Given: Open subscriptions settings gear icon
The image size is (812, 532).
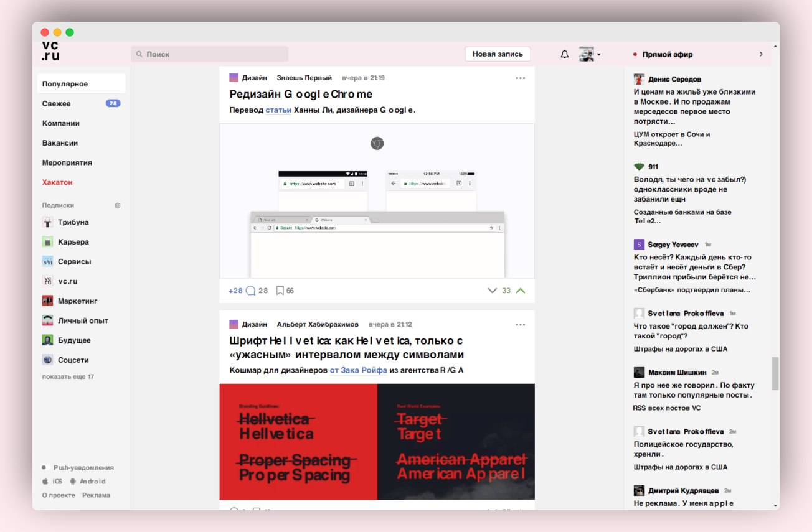Looking at the screenshot, I should point(118,205).
